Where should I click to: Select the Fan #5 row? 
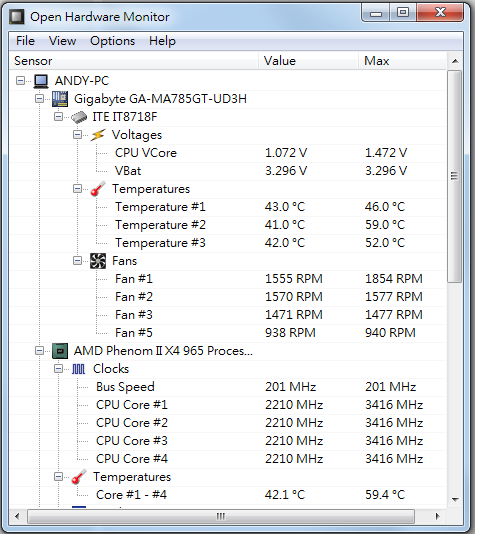(229, 334)
